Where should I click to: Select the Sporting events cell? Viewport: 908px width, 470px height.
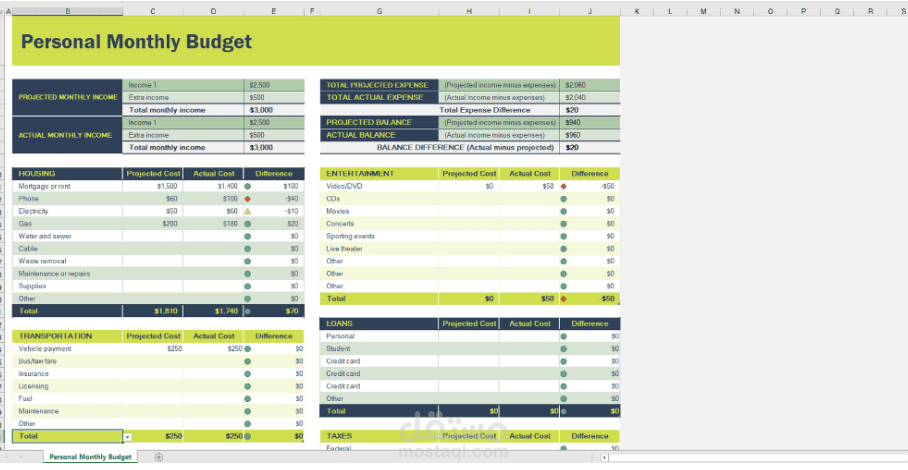click(x=379, y=236)
